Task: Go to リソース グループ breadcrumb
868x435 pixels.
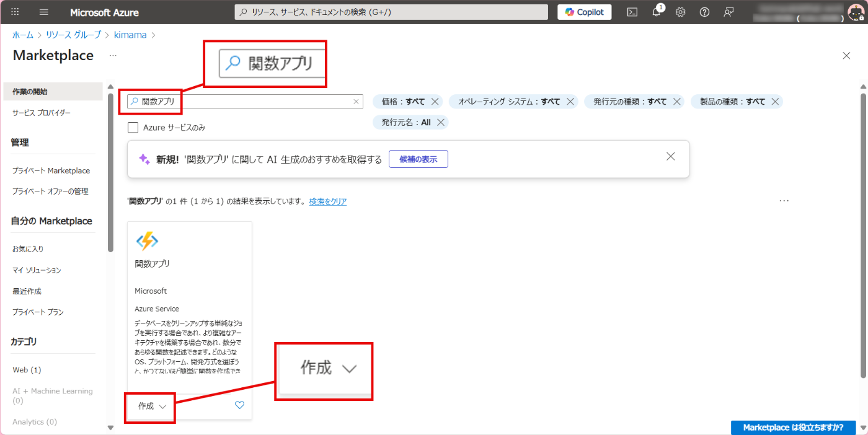Action: (73, 35)
